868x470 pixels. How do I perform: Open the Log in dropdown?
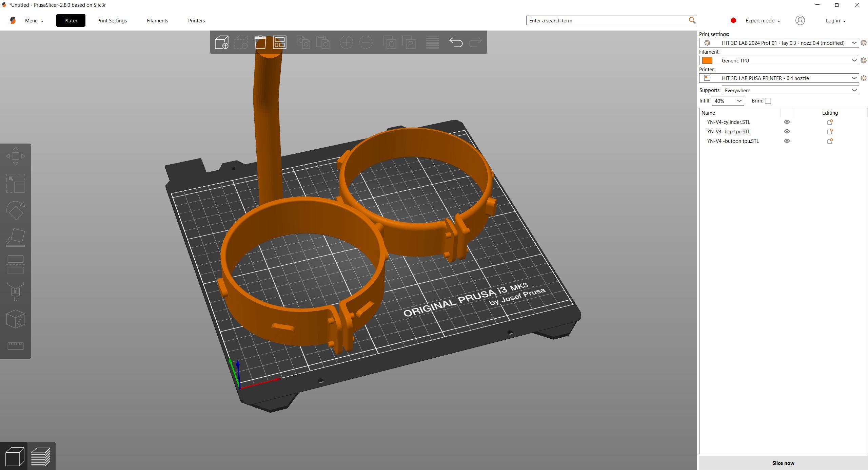pyautogui.click(x=835, y=21)
